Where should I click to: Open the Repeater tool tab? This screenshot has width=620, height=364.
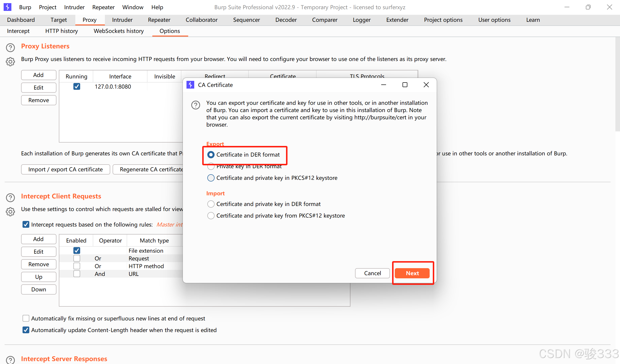[x=159, y=20]
